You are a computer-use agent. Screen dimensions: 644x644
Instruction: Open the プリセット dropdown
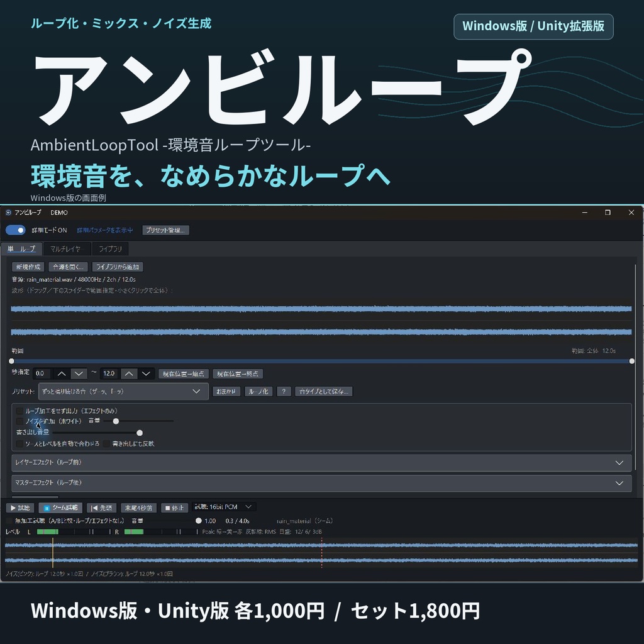pos(123,391)
